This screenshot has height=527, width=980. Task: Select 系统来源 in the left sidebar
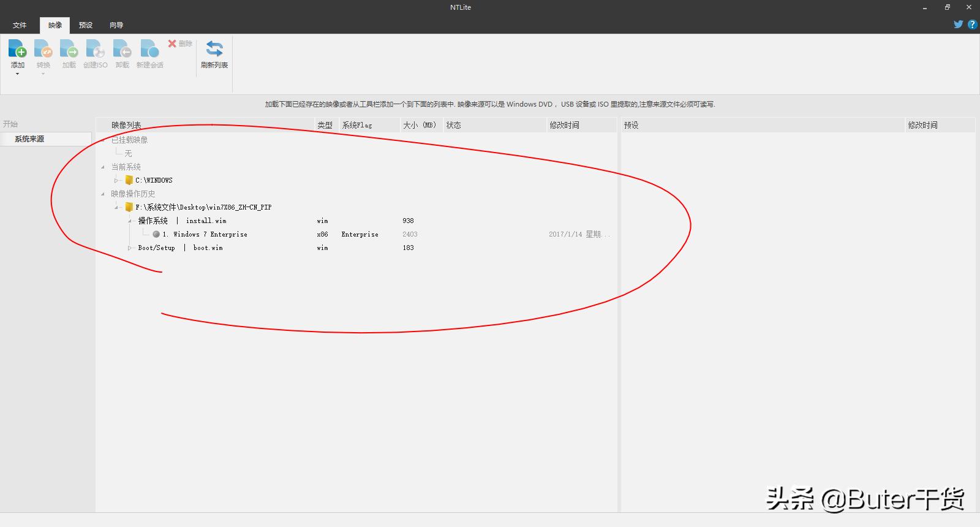[x=46, y=139]
